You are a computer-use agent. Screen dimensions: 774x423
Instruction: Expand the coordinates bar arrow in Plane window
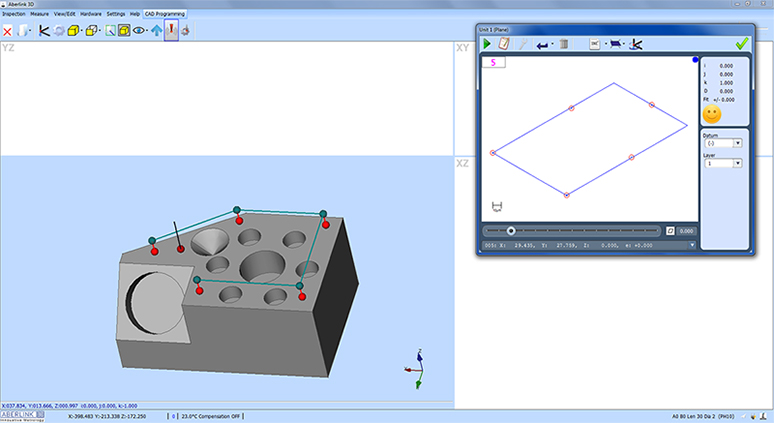click(691, 243)
